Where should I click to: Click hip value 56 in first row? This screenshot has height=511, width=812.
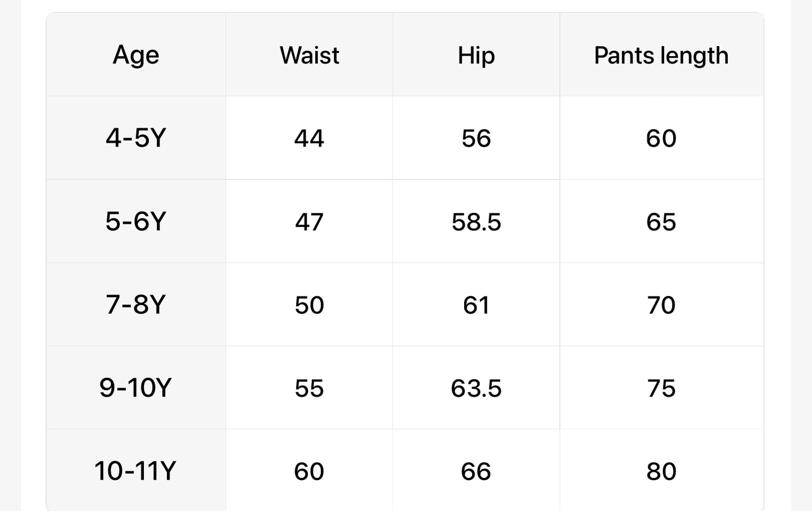(x=476, y=139)
